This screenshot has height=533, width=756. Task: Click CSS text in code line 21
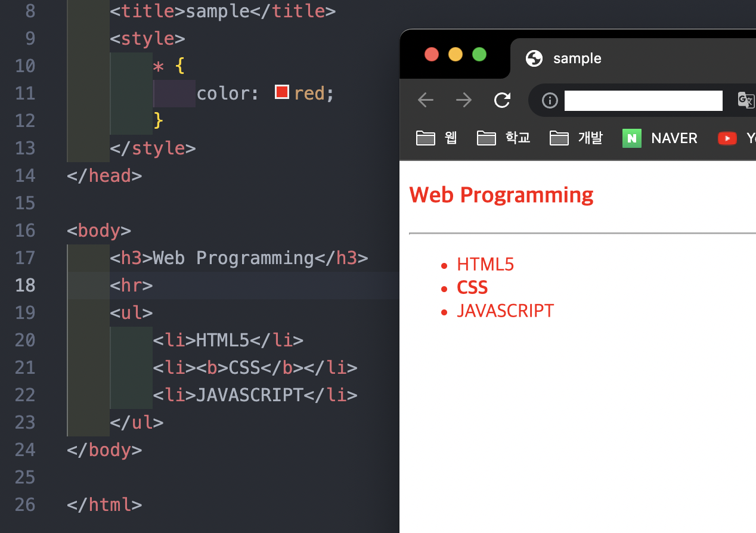[x=244, y=368]
